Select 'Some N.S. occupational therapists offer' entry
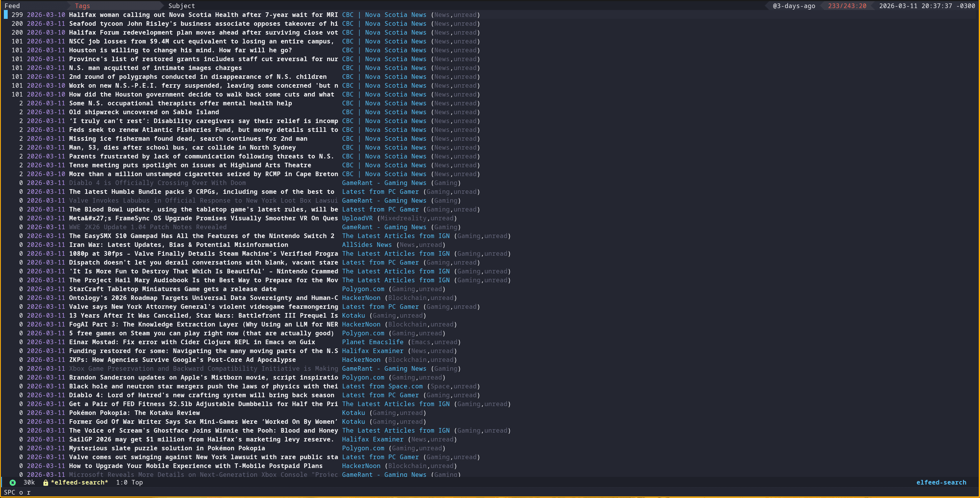 tap(180, 103)
